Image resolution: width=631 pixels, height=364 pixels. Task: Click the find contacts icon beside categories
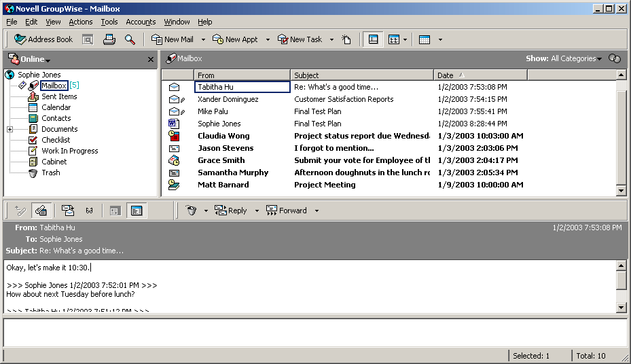click(615, 58)
